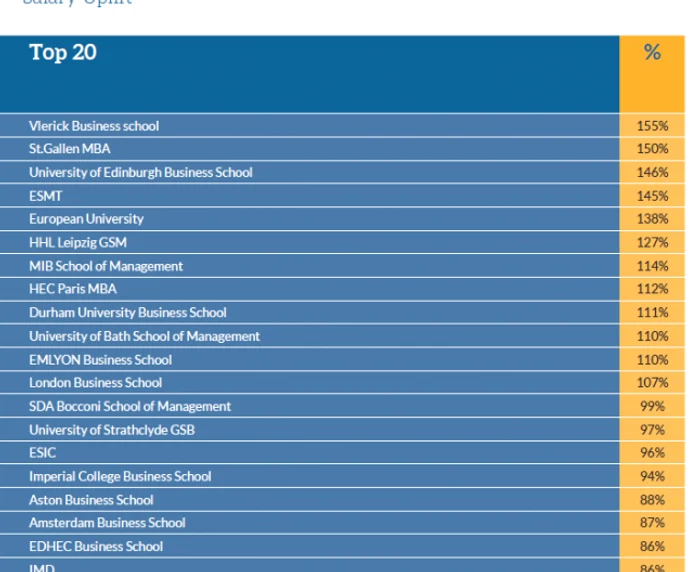Viewport: 700px width, 572px height.
Task: Click the 127% value
Action: coord(652,242)
